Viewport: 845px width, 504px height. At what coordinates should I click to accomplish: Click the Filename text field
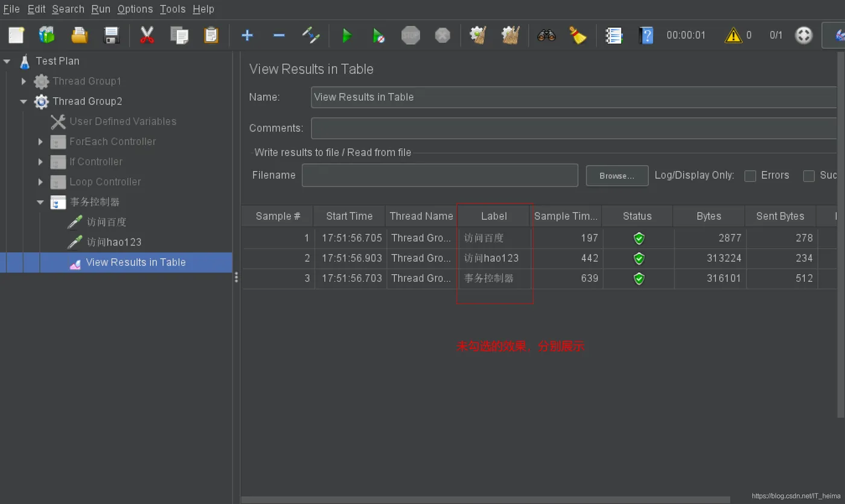coord(440,176)
